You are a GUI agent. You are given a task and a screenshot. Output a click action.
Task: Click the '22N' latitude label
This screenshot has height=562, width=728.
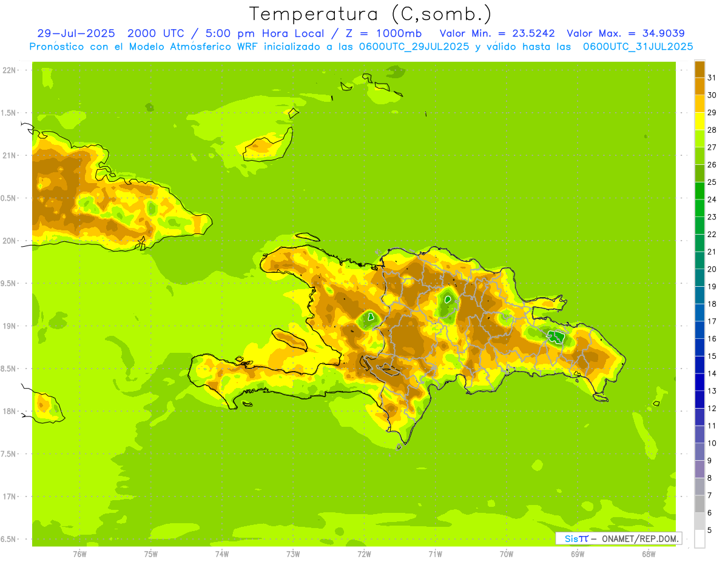(9, 70)
